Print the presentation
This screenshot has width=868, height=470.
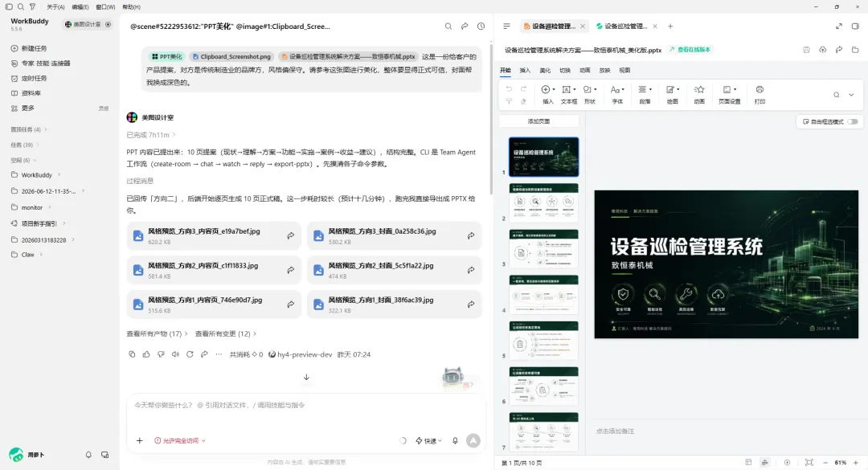coord(759,94)
